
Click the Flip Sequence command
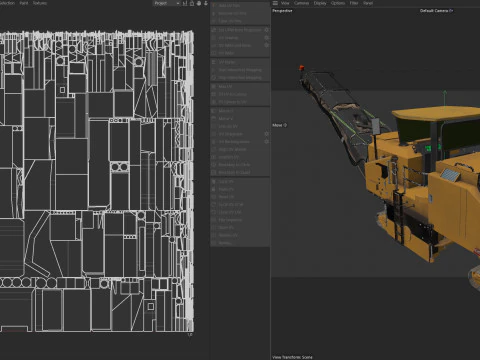(x=240, y=220)
